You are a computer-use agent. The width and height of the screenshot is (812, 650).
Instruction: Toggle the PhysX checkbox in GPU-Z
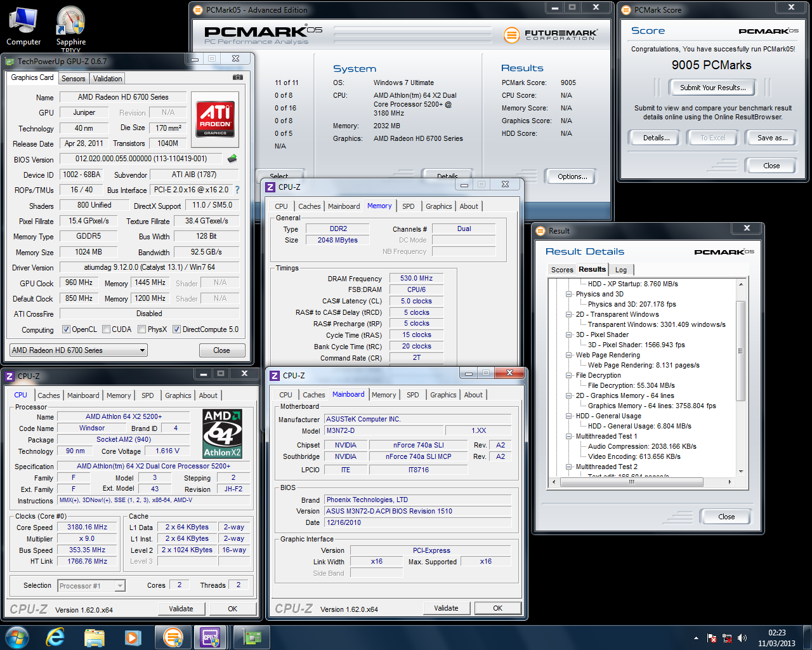142,329
